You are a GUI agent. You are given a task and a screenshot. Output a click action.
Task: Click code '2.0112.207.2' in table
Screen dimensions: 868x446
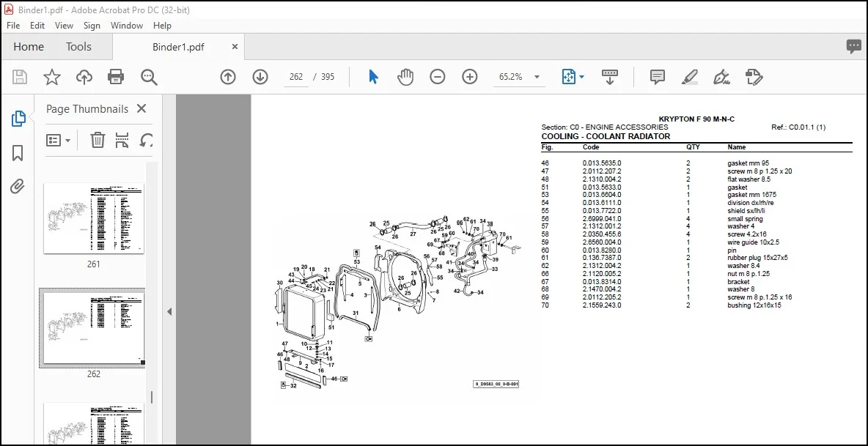[x=602, y=171]
